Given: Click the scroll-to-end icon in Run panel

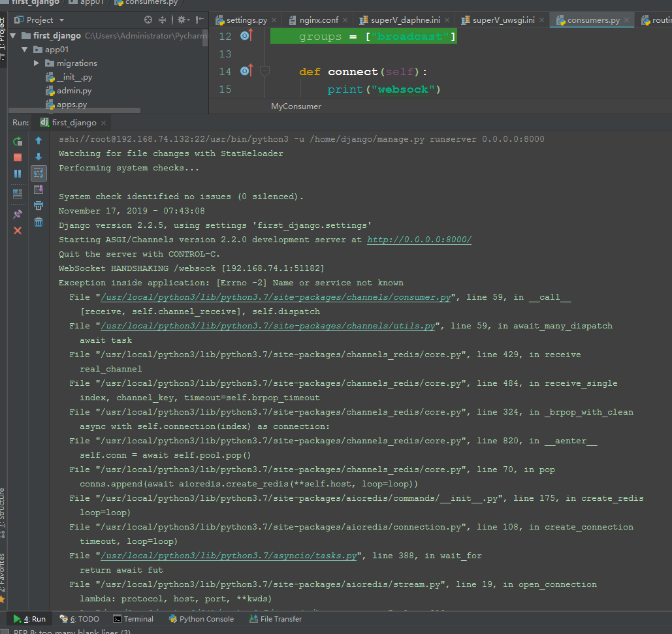Looking at the screenshot, I should click(x=39, y=189).
